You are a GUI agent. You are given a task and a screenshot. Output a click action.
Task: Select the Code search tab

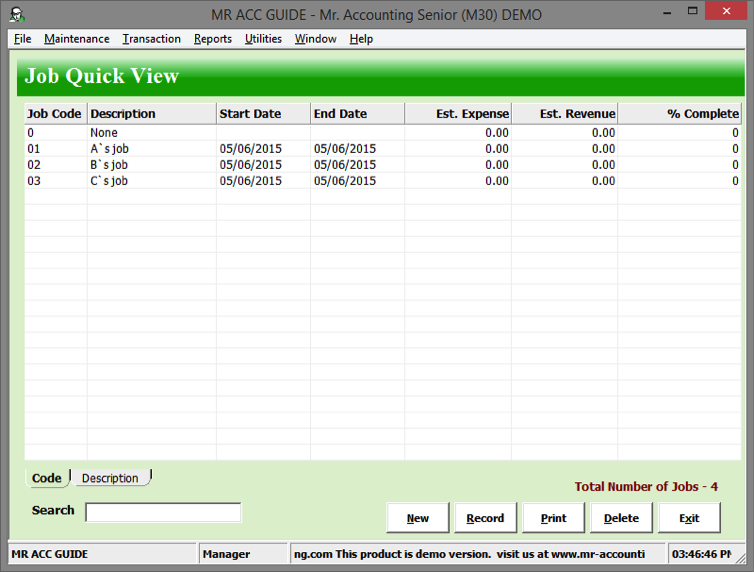pyautogui.click(x=47, y=478)
